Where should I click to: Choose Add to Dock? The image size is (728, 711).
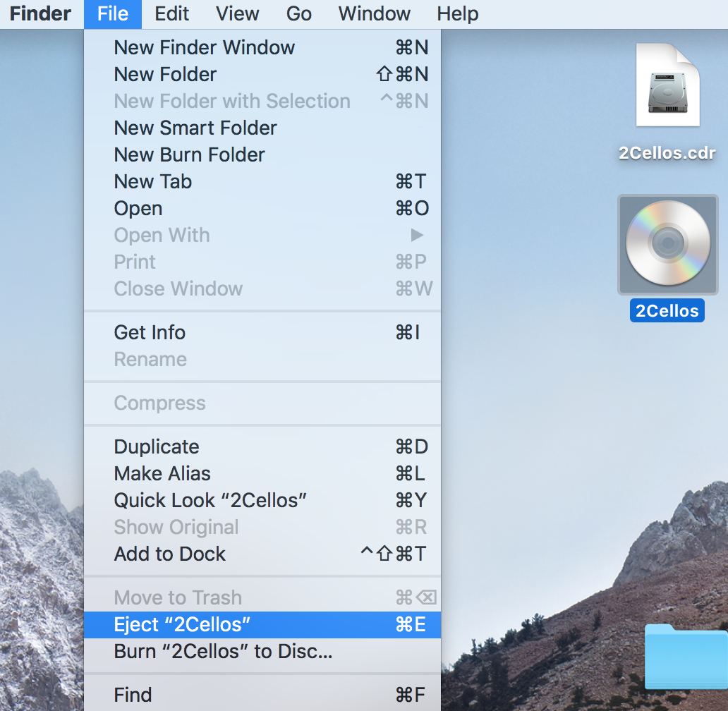(262, 554)
